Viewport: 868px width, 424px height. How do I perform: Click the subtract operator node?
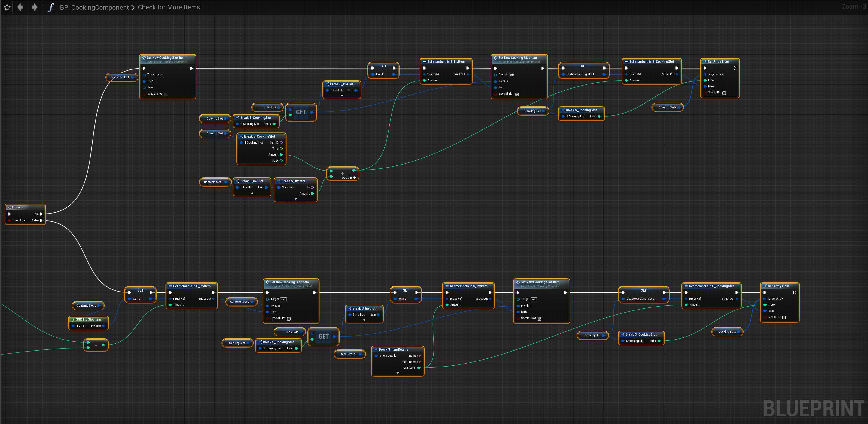96,345
